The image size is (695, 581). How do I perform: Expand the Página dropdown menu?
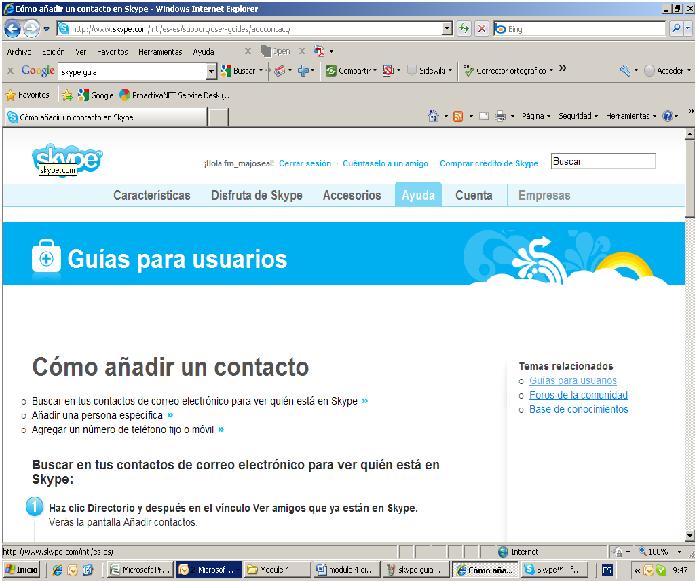pyautogui.click(x=536, y=116)
